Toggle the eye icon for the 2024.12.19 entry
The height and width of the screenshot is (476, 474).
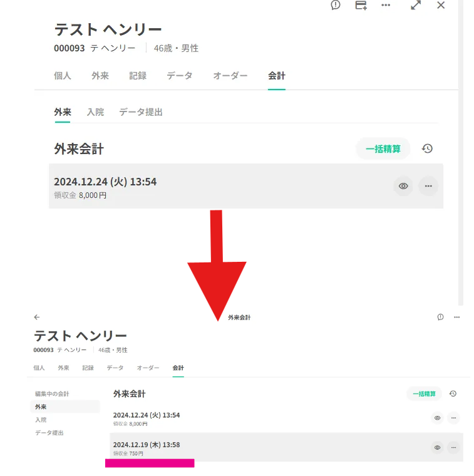coord(437,447)
